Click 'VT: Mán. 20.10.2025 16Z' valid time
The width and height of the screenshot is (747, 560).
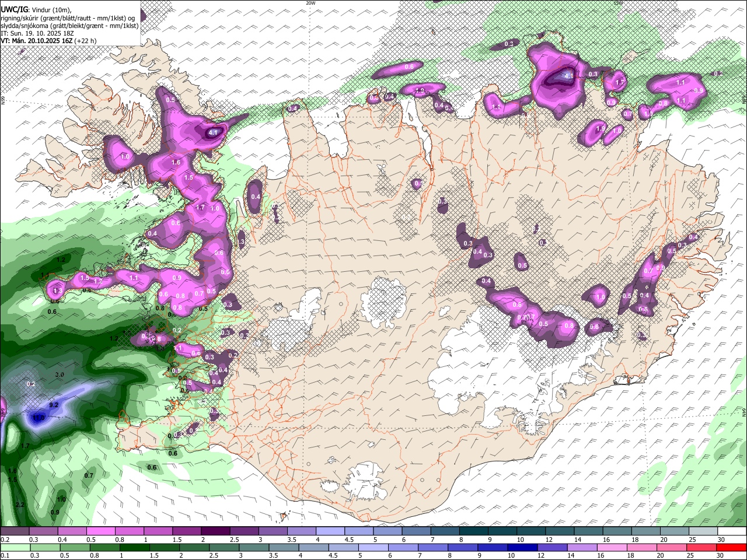(x=36, y=41)
